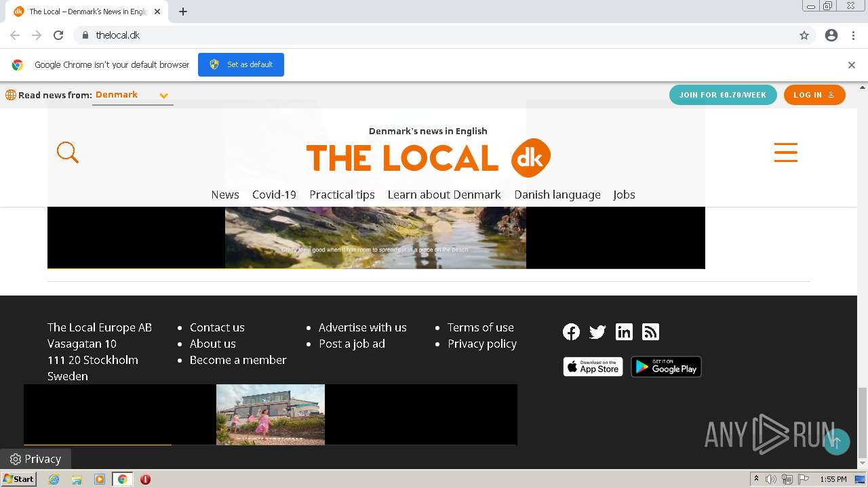Open the Opera taskbar icon

(145, 479)
